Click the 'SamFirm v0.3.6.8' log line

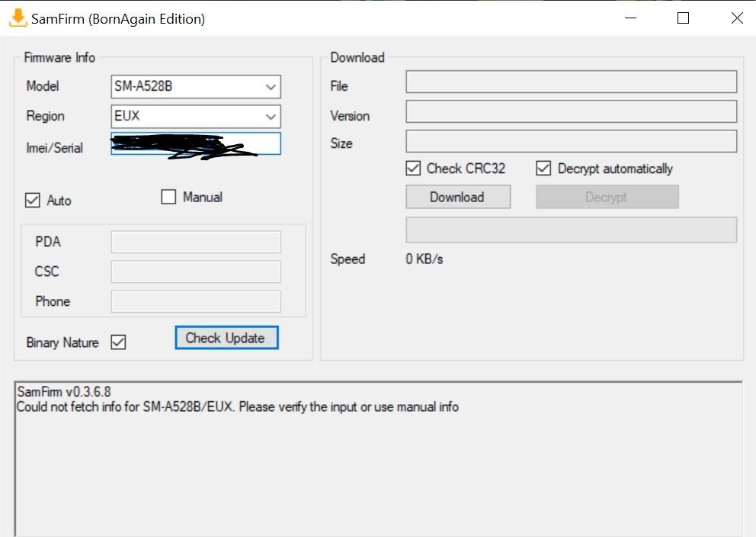(64, 391)
